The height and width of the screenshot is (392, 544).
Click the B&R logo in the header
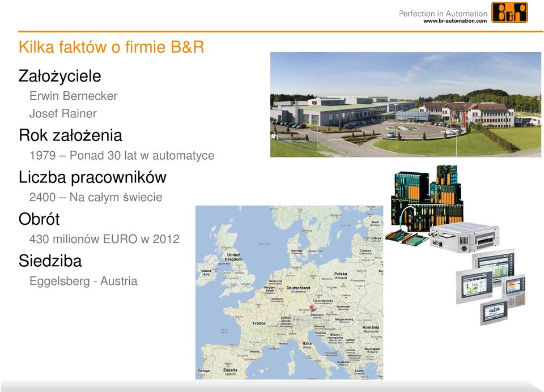click(x=509, y=12)
